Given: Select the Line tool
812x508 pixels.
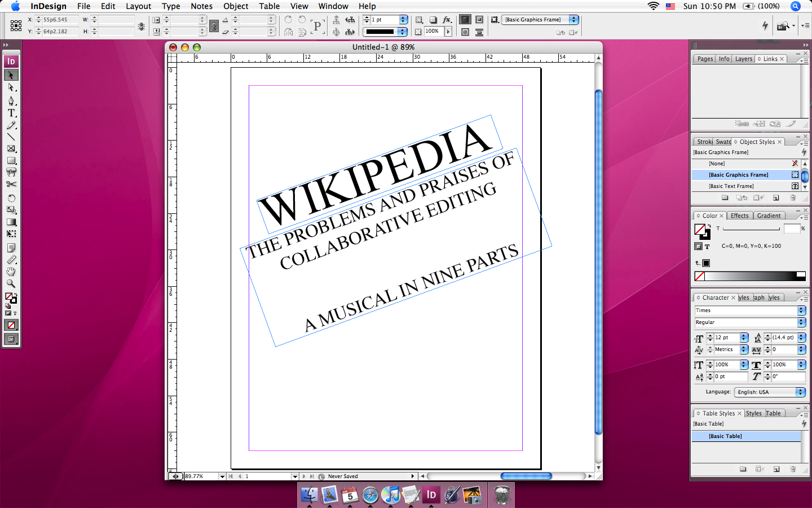Looking at the screenshot, I should [11, 137].
